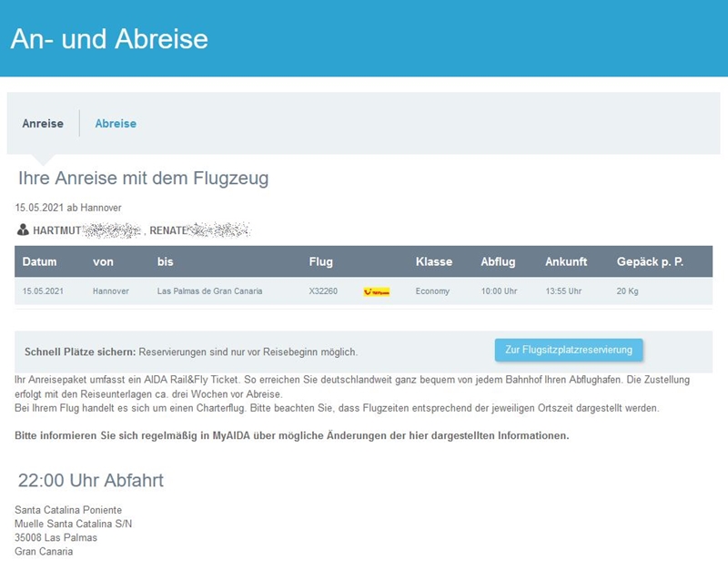Switch to the Anreise tab

pos(43,123)
